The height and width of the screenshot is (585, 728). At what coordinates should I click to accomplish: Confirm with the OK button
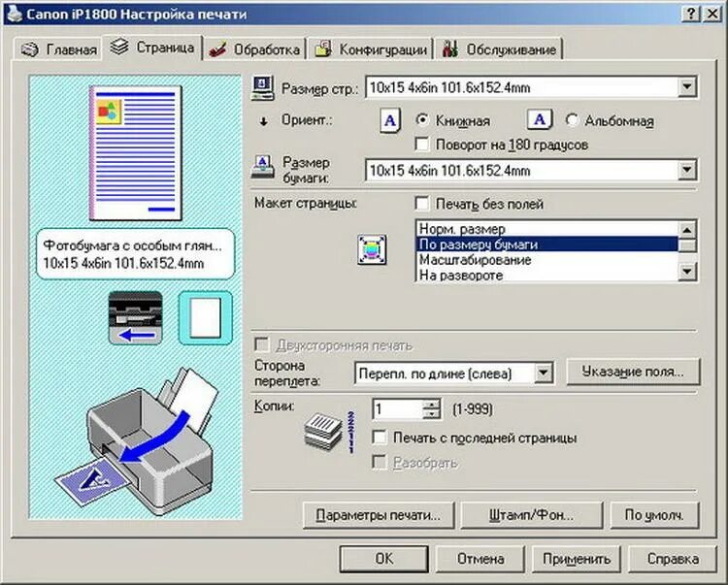point(384,559)
